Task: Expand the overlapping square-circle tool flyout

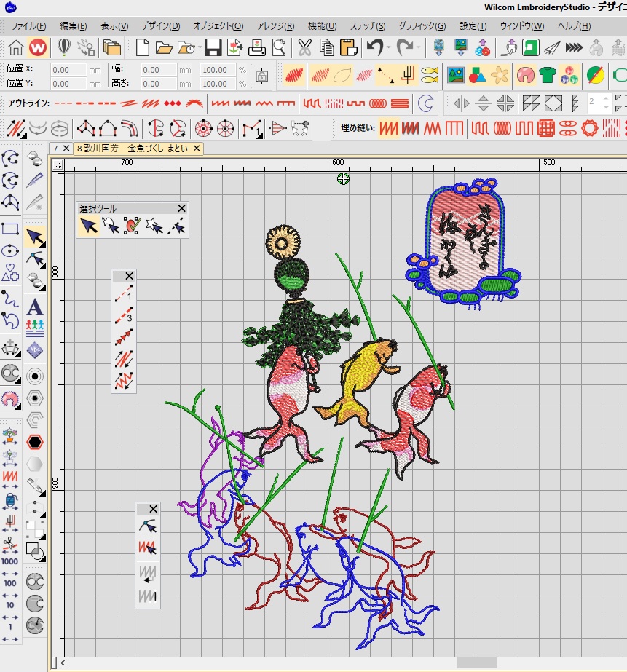Action: coord(43,558)
